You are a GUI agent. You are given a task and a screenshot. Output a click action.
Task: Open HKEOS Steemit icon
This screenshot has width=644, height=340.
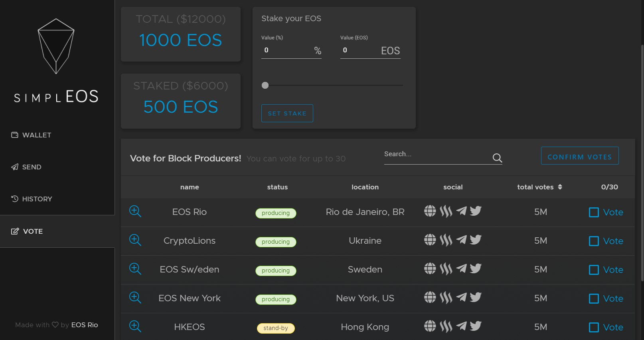coord(446,326)
